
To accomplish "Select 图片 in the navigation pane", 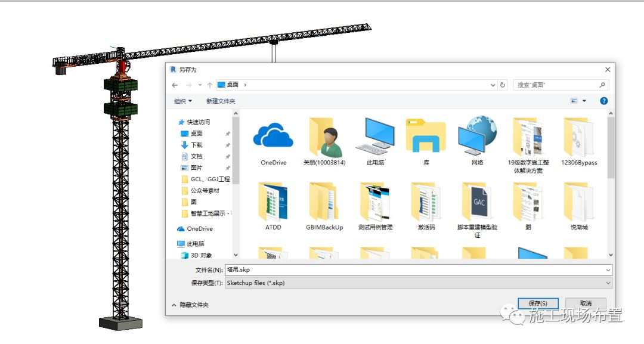I will coord(192,168).
